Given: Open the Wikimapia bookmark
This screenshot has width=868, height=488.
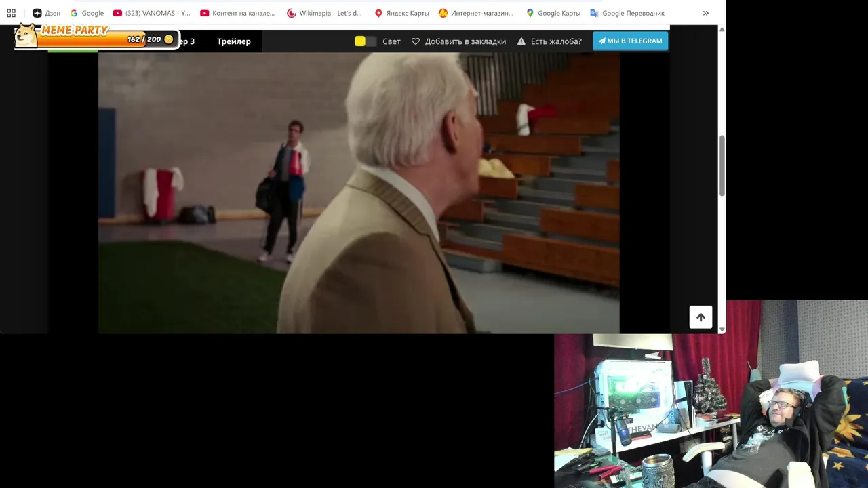Looking at the screenshot, I should pos(324,13).
